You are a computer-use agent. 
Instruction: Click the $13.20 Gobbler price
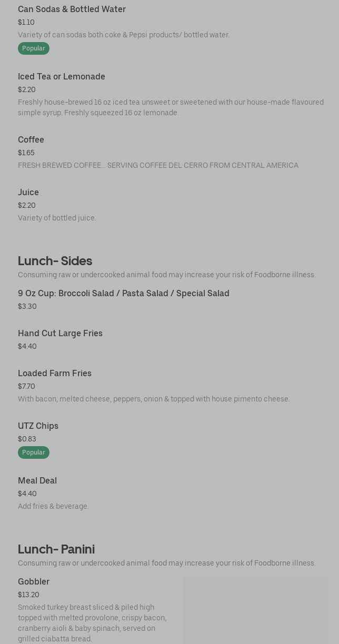28,595
